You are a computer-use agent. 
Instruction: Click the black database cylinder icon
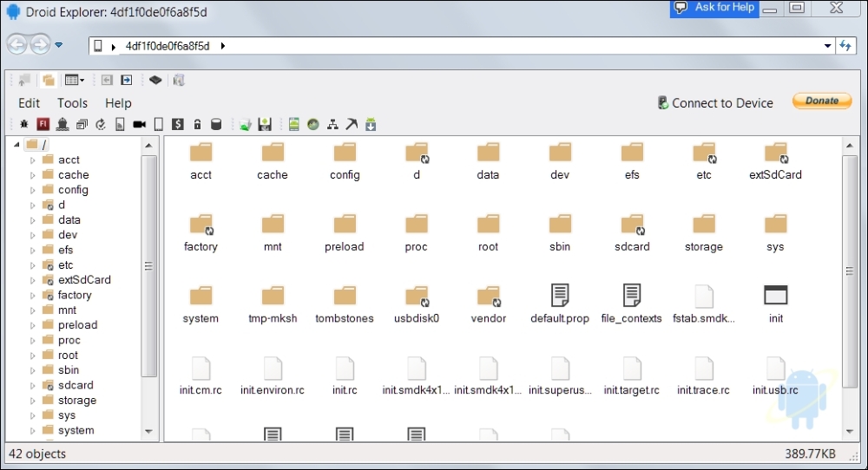216,124
